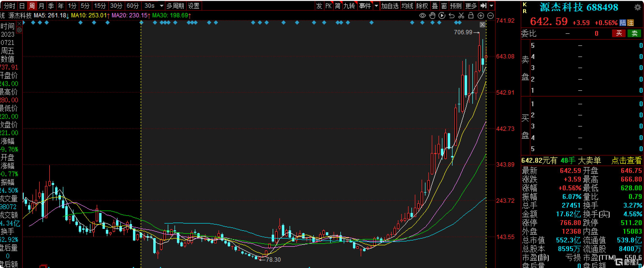Click the 叠 overlay toolbar button

435,6
